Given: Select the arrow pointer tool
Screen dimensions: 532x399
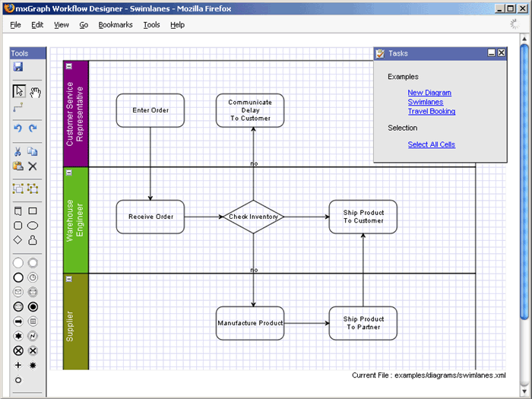Looking at the screenshot, I should point(19,91).
